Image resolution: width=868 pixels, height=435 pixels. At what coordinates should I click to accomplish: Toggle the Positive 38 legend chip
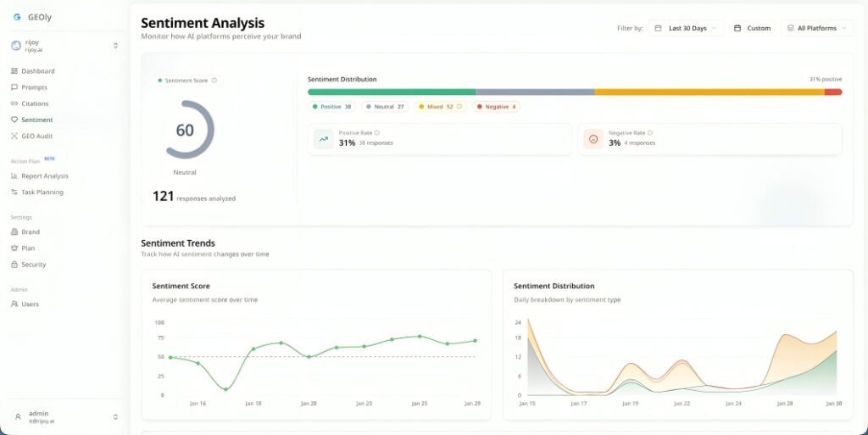[x=331, y=107]
